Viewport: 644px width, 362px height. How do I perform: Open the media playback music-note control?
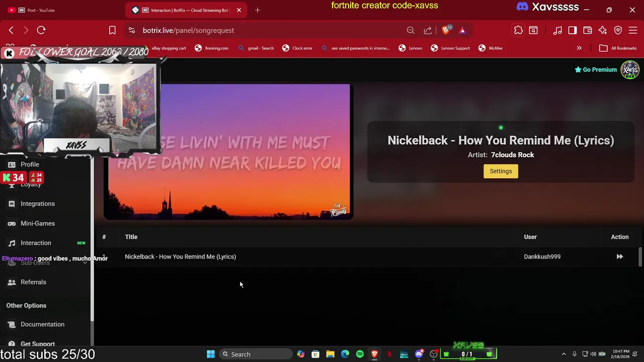[557, 30]
